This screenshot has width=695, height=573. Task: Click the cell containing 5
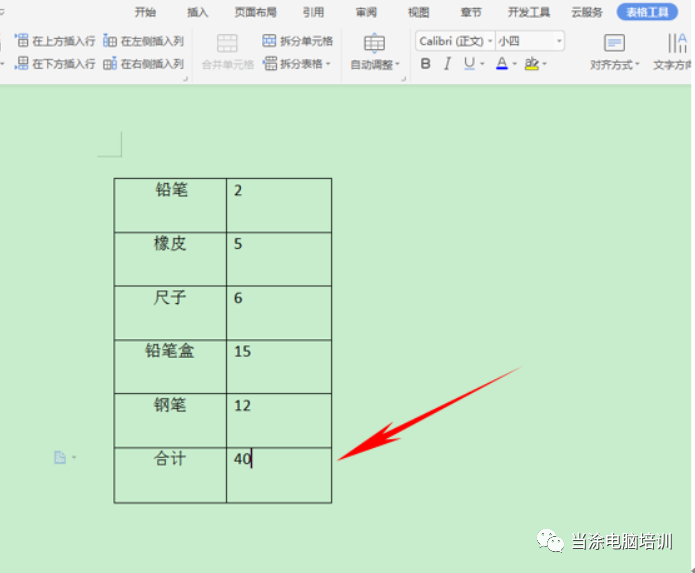pos(279,259)
